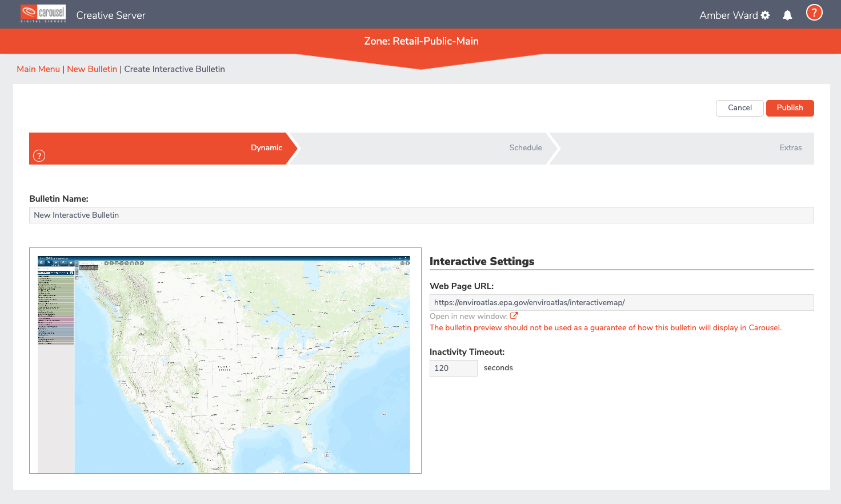Click into the Web Page URL field
This screenshot has height=504, width=841.
point(621,302)
